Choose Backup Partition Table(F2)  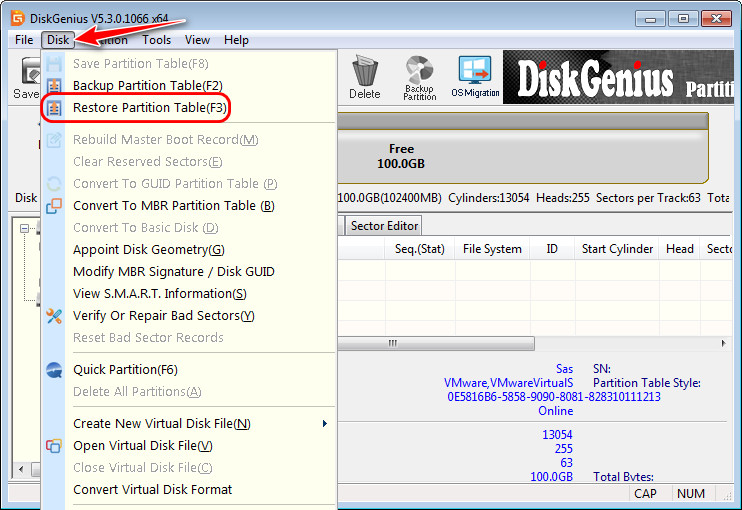tap(148, 86)
